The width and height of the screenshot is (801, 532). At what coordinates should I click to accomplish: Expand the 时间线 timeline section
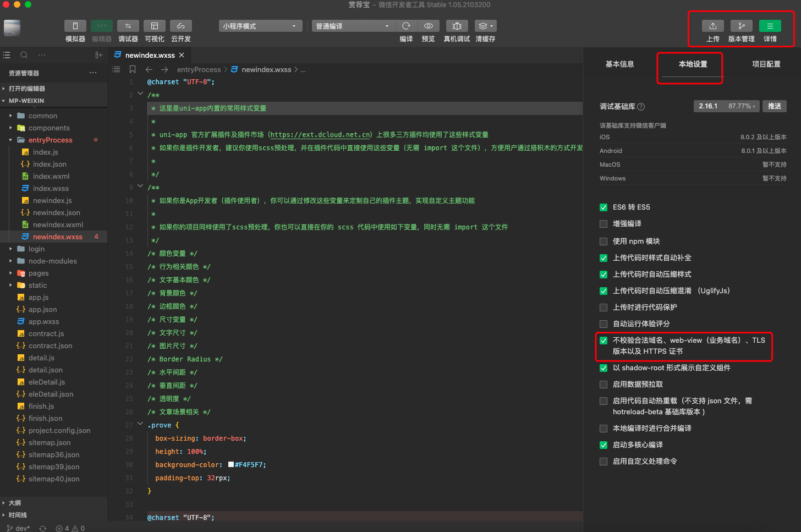[x=53, y=515]
